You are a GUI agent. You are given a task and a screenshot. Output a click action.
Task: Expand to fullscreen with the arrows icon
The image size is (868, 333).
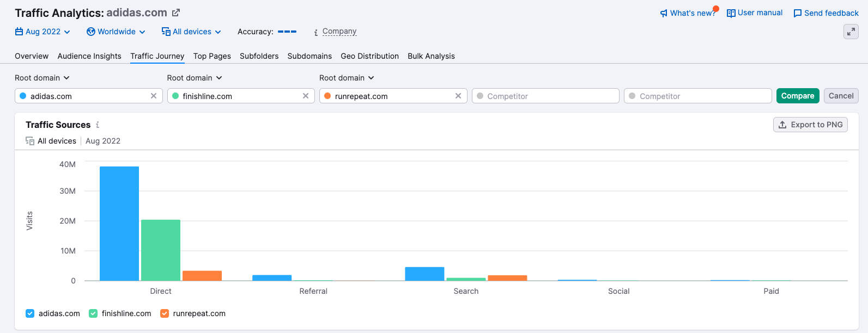click(851, 32)
